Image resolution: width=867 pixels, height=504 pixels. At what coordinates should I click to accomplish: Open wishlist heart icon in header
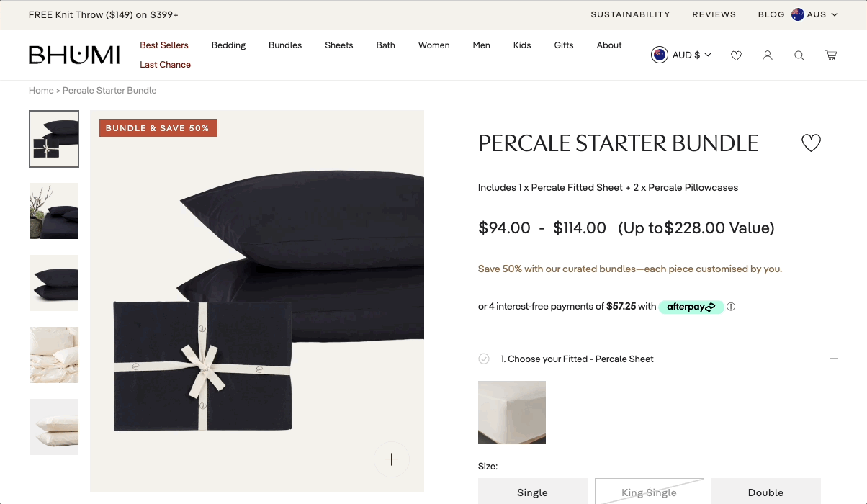click(x=736, y=55)
